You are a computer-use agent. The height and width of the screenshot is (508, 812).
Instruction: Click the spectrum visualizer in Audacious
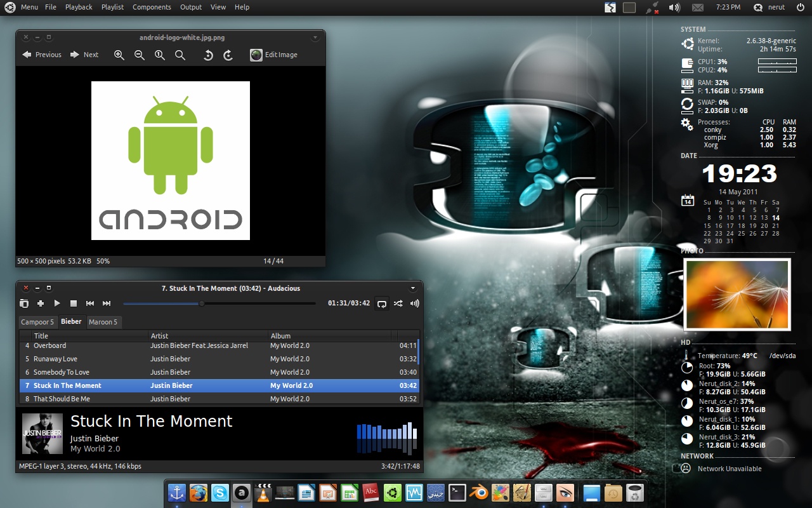387,438
